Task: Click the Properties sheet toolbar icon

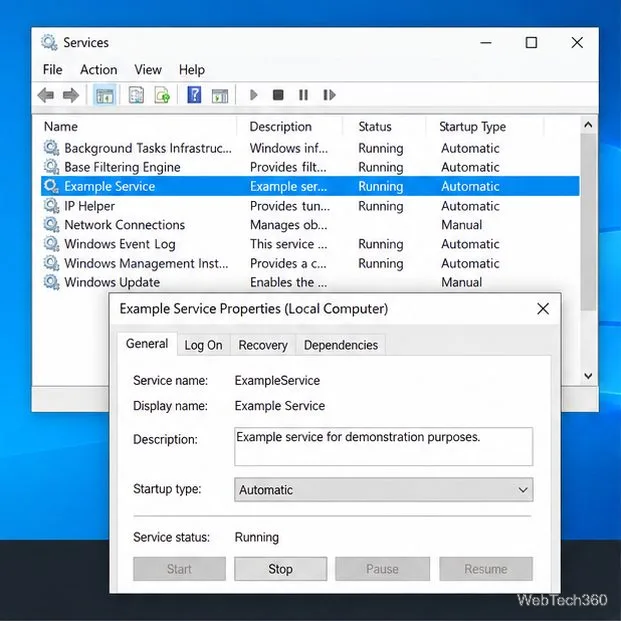Action: pyautogui.click(x=136, y=95)
